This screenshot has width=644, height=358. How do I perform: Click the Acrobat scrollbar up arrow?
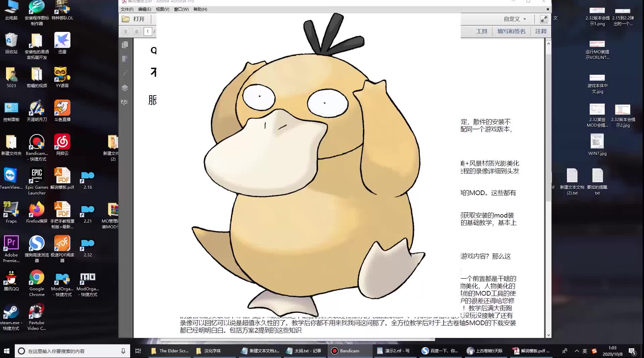tap(548, 44)
